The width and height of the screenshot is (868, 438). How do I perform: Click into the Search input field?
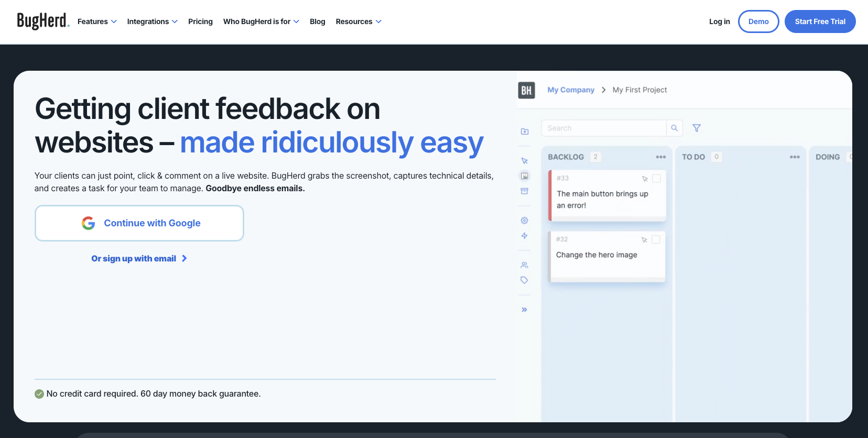click(604, 128)
